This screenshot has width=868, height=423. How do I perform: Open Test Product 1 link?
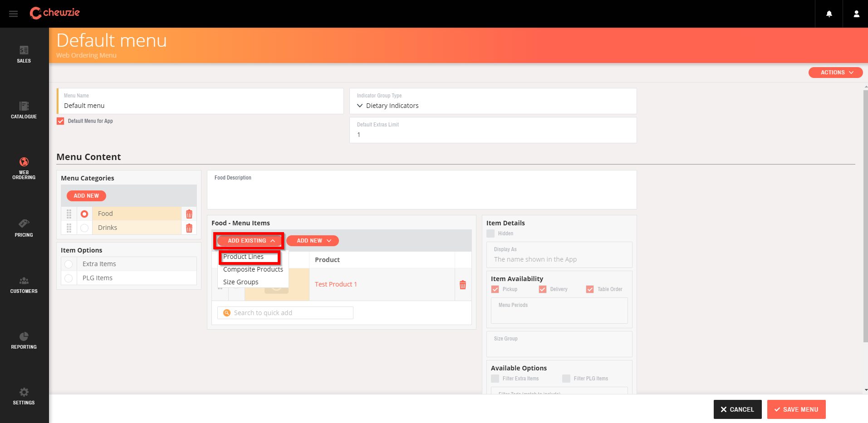pyautogui.click(x=336, y=284)
